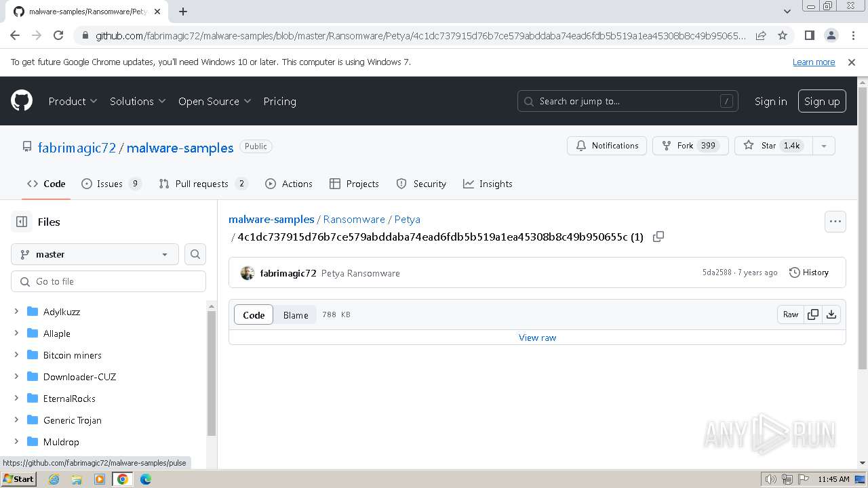Screen dimensions: 868x488
Task: Fork the repository
Action: click(690, 146)
